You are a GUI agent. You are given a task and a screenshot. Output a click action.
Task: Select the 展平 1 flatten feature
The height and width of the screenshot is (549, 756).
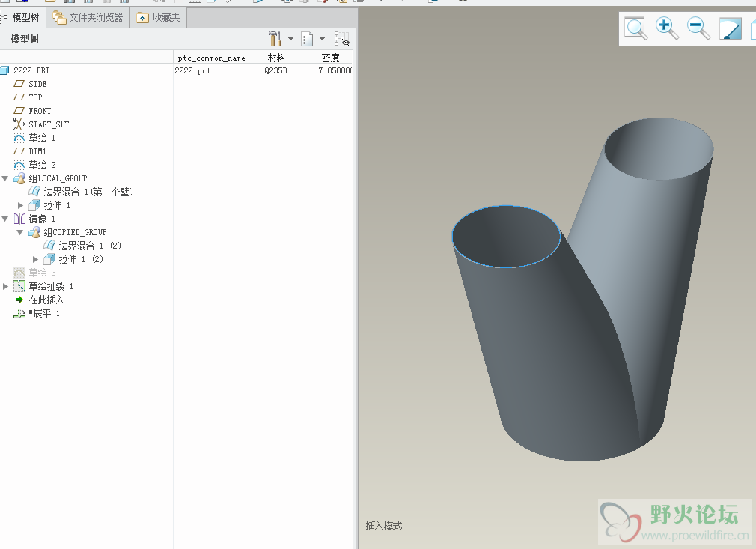point(46,314)
